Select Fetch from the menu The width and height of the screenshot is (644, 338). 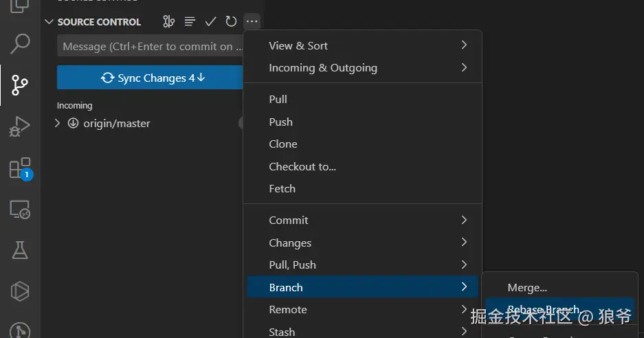tap(282, 188)
